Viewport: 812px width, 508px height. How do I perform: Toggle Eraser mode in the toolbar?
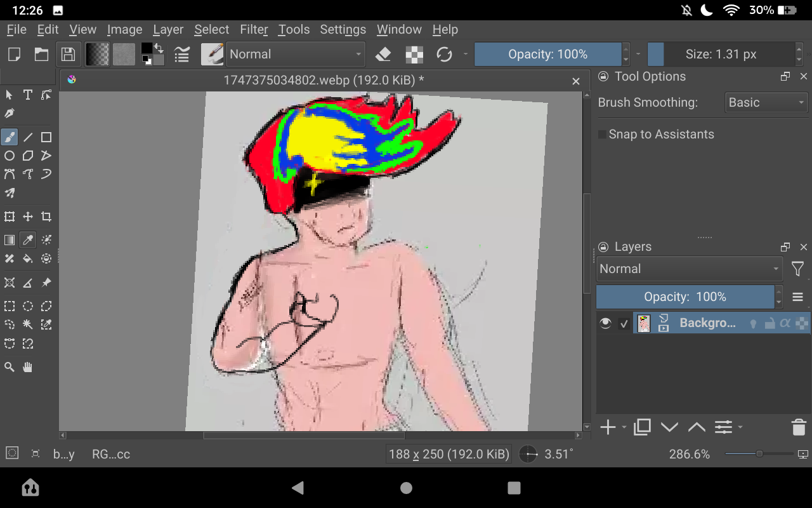(x=383, y=55)
